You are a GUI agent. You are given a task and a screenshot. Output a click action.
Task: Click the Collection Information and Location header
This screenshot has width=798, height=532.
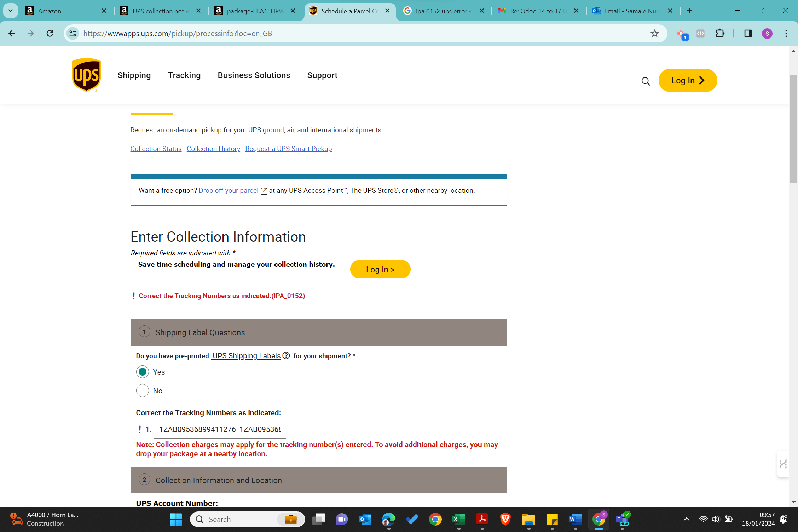click(x=318, y=480)
